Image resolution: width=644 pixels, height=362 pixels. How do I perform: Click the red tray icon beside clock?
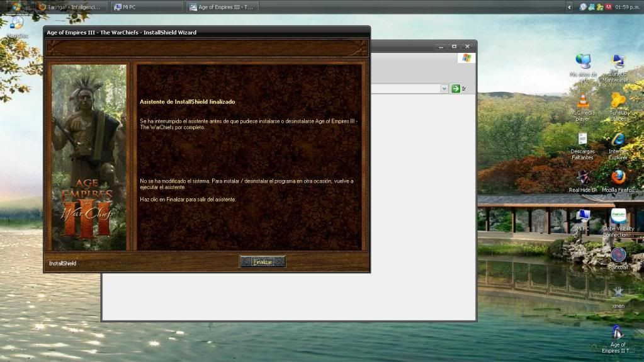(x=608, y=7)
